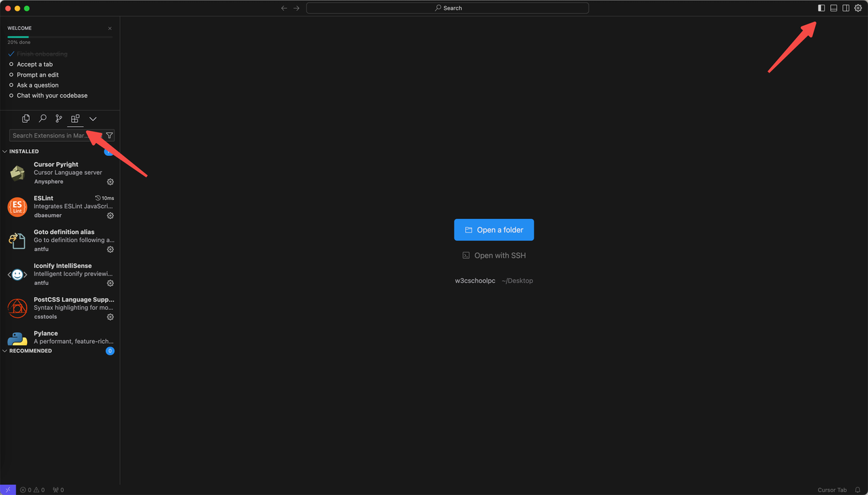
Task: Click the remote window status bar icon
Action: [x=7, y=490]
